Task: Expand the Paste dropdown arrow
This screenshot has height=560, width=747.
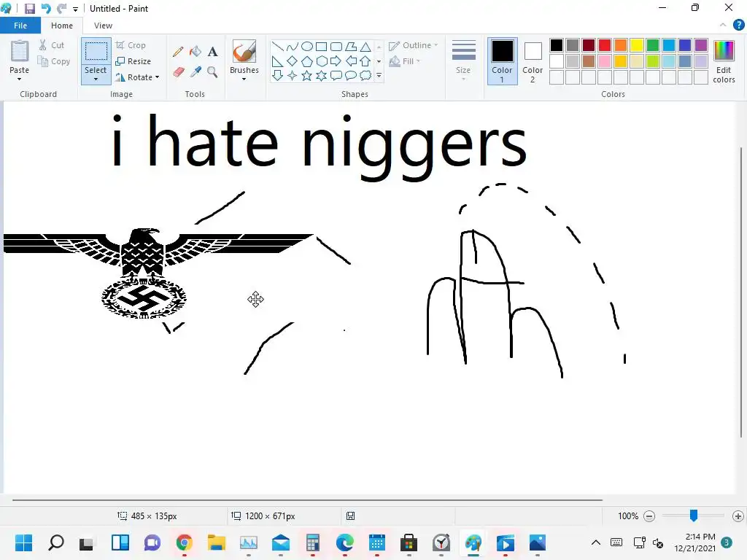Action: point(20,79)
